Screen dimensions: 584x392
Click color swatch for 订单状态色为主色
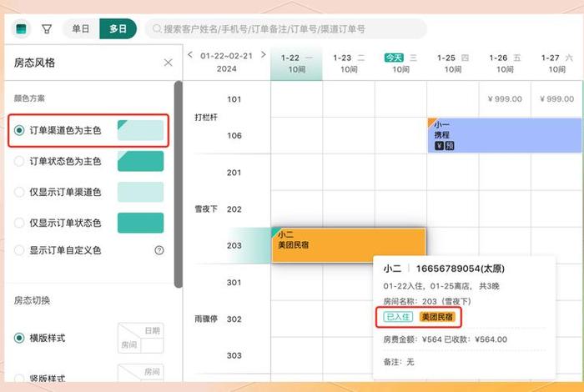140,161
